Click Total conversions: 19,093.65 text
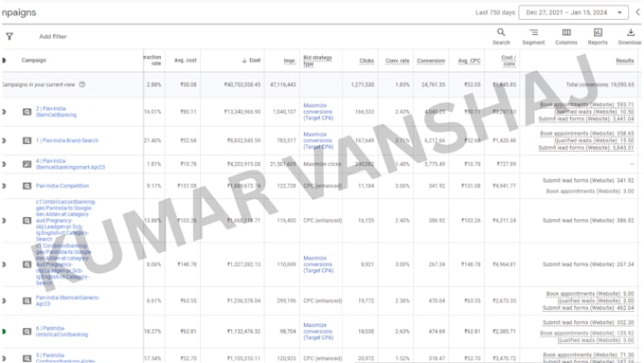The width and height of the screenshot is (644, 363). (x=600, y=84)
